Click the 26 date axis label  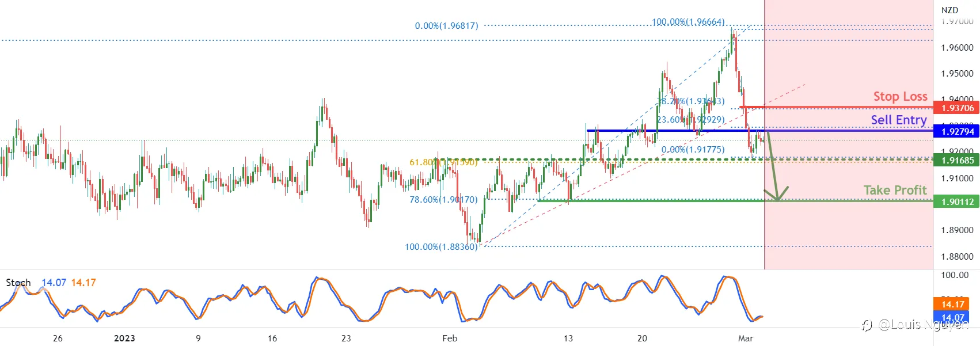pyautogui.click(x=58, y=338)
